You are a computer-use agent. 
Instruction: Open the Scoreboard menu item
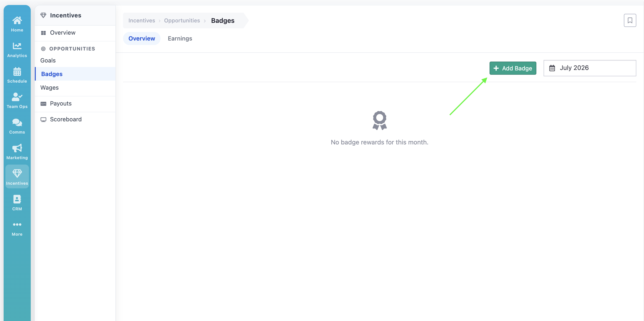coord(75,119)
